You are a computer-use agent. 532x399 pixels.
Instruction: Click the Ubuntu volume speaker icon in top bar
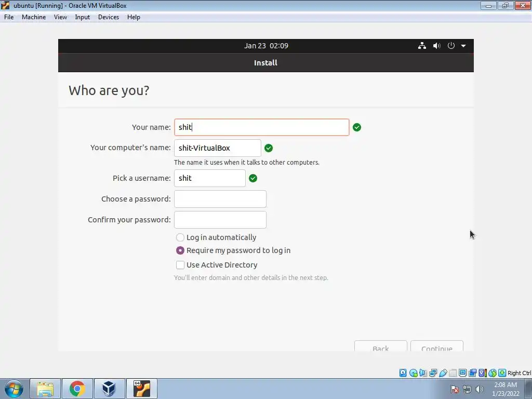[x=436, y=46]
